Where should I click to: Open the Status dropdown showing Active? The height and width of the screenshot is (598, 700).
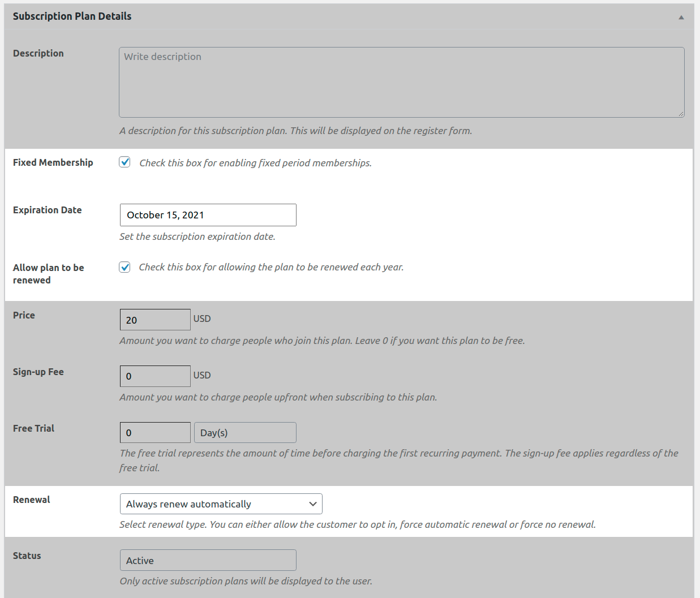pos(208,560)
